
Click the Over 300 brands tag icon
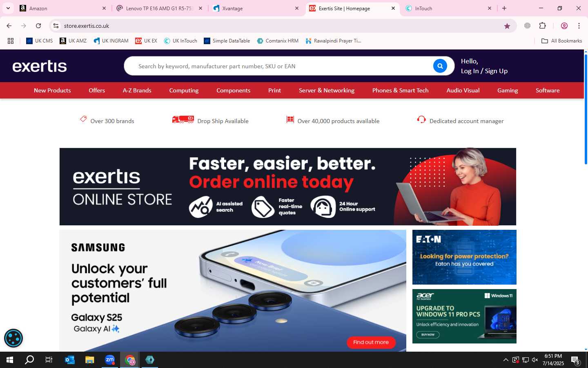coord(83,119)
